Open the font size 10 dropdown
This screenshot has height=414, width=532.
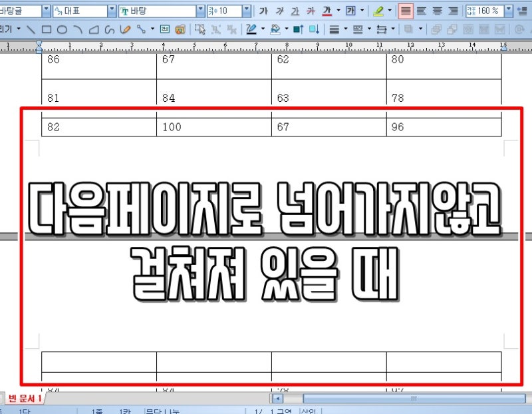pos(247,11)
